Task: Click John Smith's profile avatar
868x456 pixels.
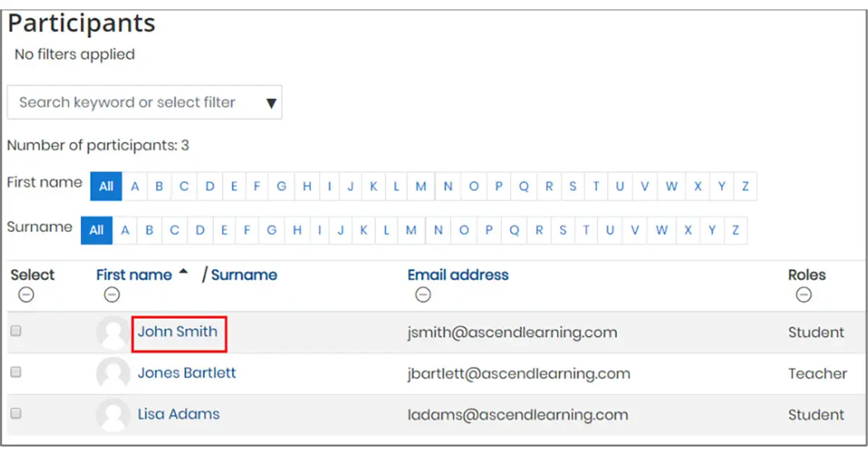Action: [x=113, y=332]
